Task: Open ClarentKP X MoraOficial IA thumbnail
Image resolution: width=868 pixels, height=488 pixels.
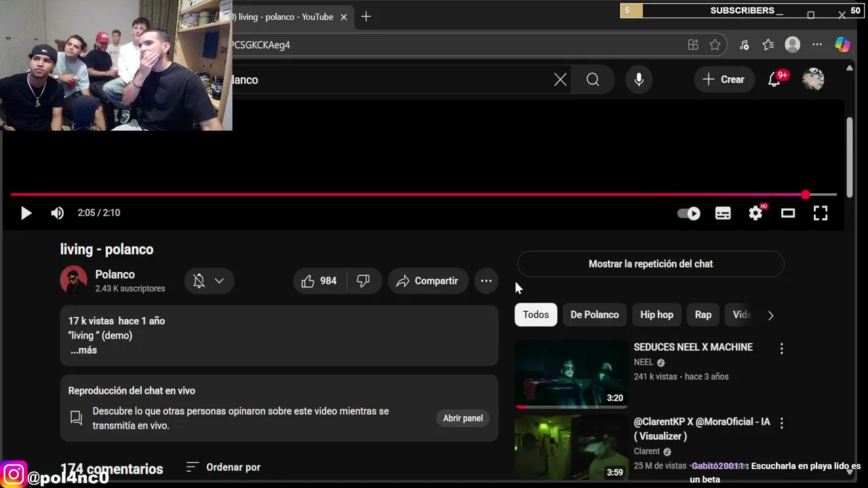Action: pos(572,449)
